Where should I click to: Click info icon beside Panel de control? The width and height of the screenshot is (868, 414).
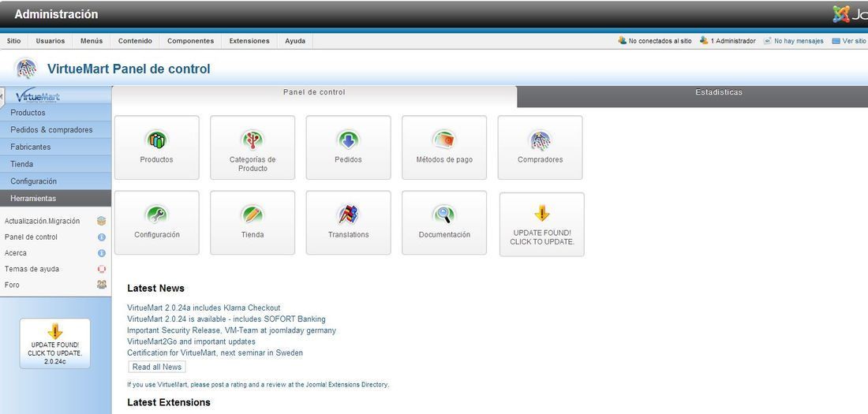101,237
